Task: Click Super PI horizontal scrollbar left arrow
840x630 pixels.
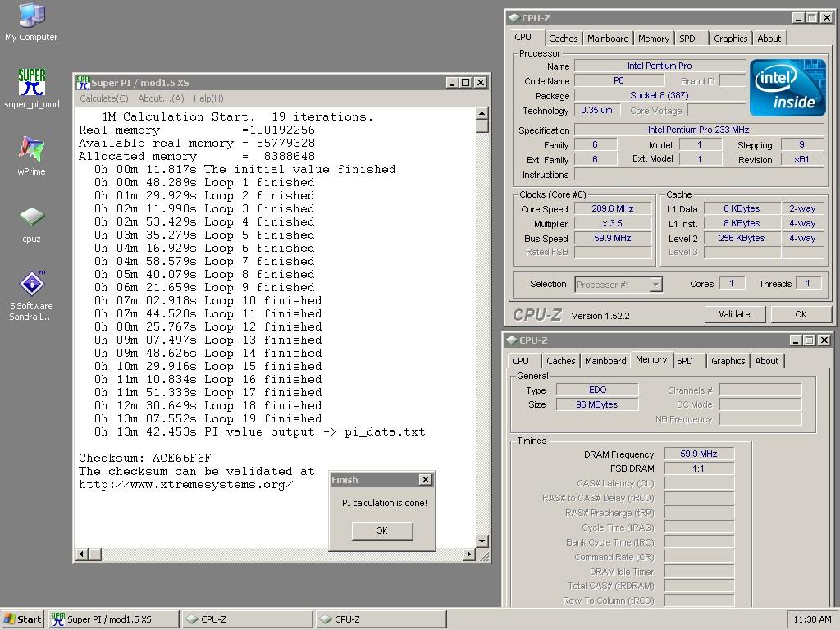Action: click(x=81, y=554)
